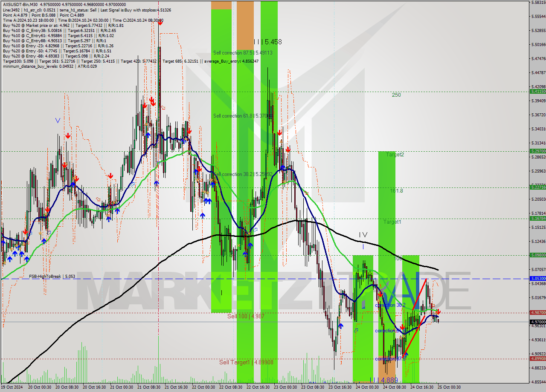Click the blue 5.05300 price tag

[x=537, y=278]
